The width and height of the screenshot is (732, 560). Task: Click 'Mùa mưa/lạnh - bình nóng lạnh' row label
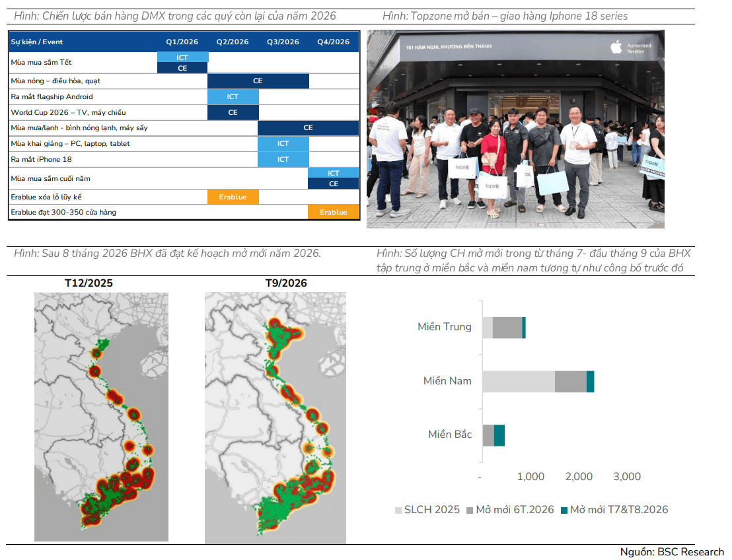tap(79, 128)
